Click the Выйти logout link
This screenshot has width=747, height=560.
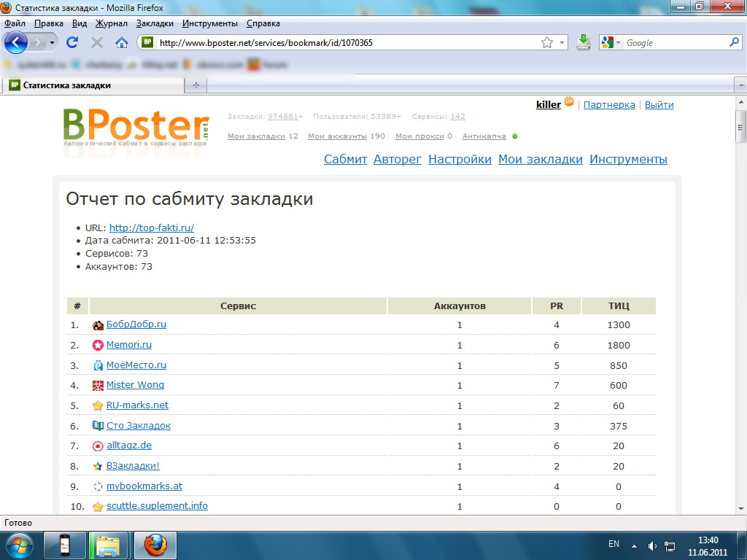click(x=659, y=105)
